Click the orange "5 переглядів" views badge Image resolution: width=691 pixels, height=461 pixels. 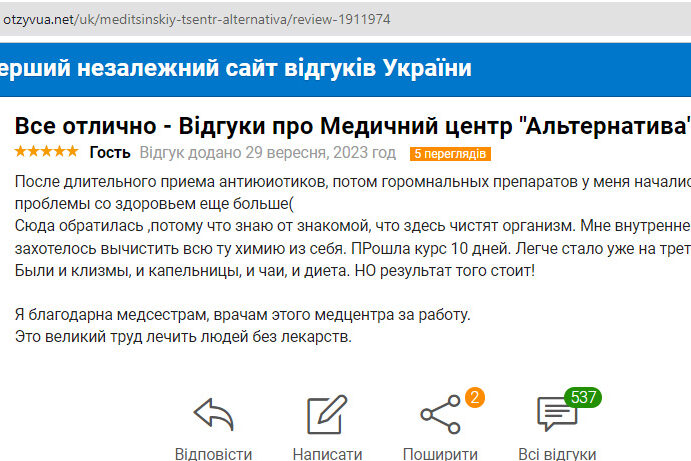(x=450, y=154)
